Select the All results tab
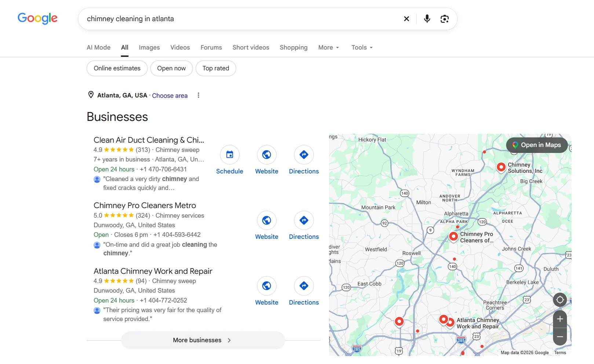This screenshot has width=594, height=364. [x=125, y=47]
